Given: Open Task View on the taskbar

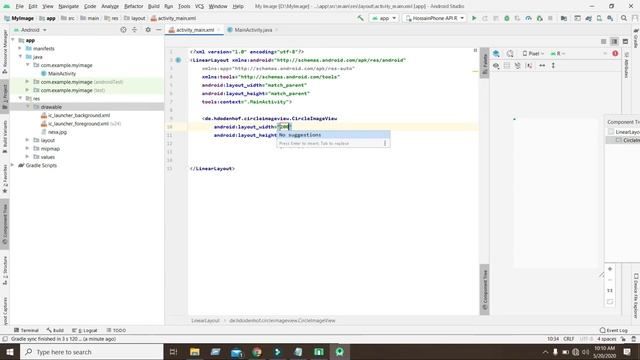Looking at the screenshot, I should tap(173, 352).
